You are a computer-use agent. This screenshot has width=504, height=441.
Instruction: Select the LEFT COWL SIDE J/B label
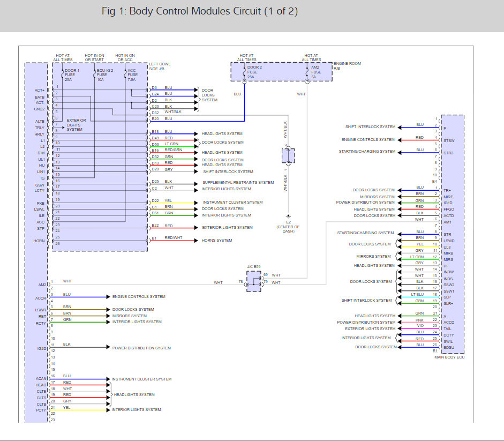point(157,66)
